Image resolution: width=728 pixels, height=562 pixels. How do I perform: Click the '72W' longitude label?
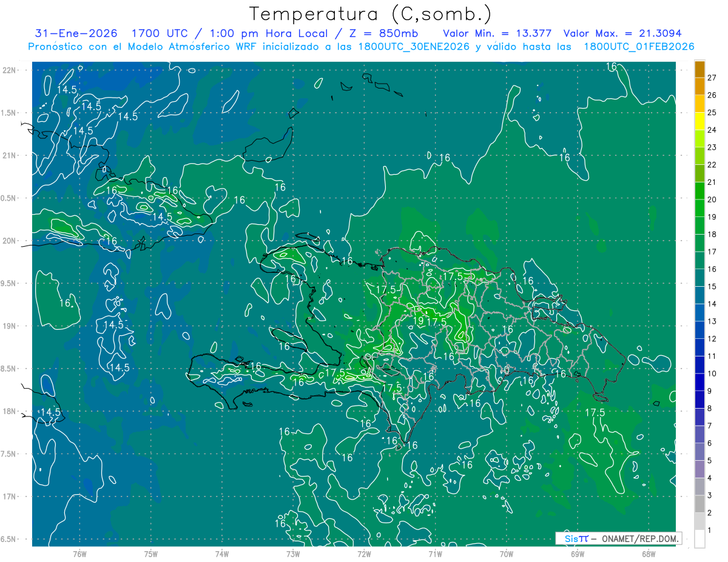[364, 554]
